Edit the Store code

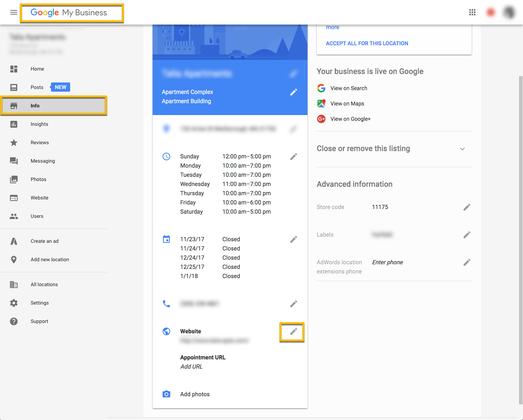pyautogui.click(x=467, y=207)
